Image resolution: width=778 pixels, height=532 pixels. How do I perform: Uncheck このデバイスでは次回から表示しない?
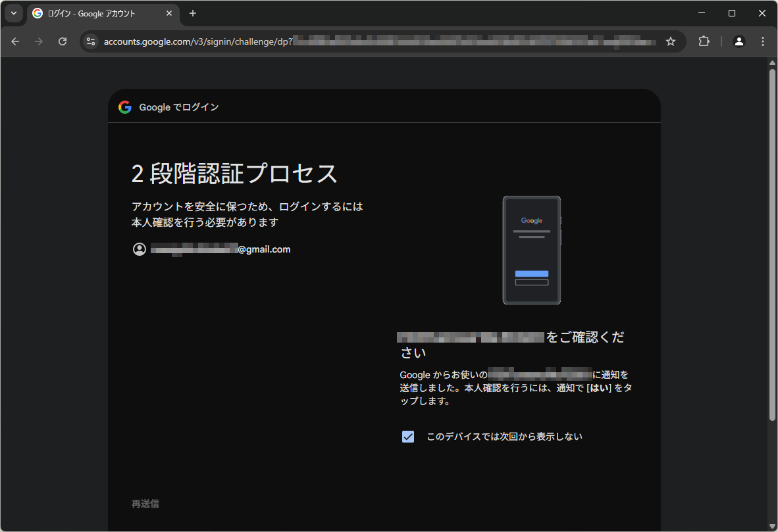408,436
